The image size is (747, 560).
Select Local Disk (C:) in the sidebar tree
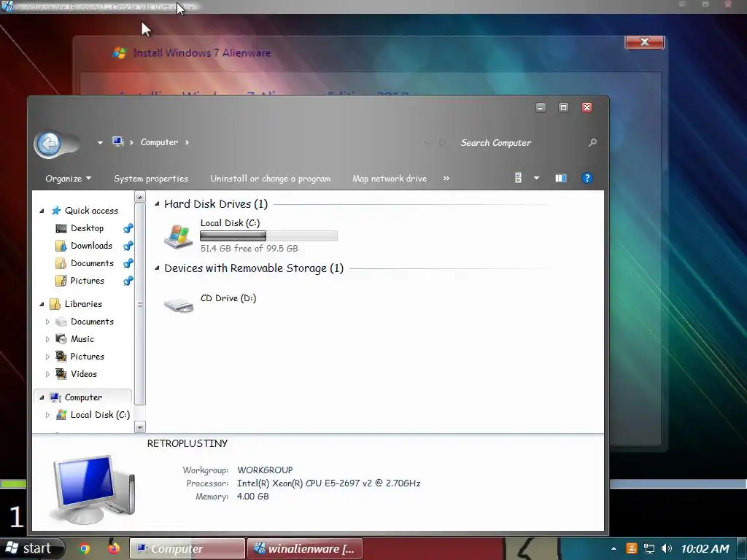pos(99,415)
